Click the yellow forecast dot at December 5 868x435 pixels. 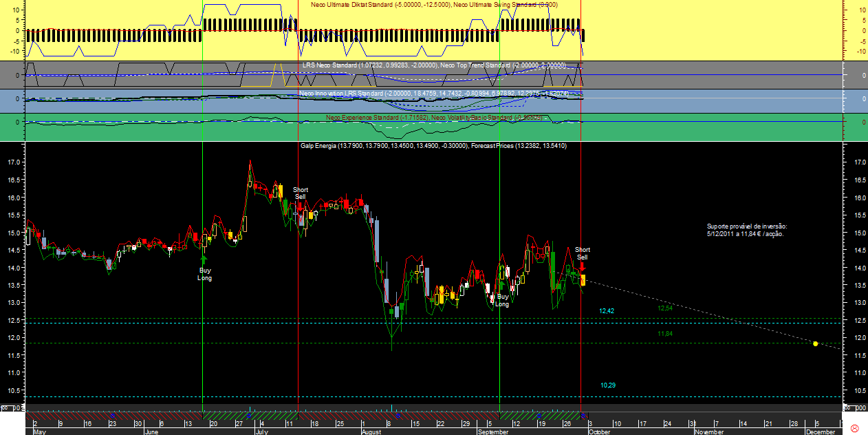pyautogui.click(x=815, y=343)
